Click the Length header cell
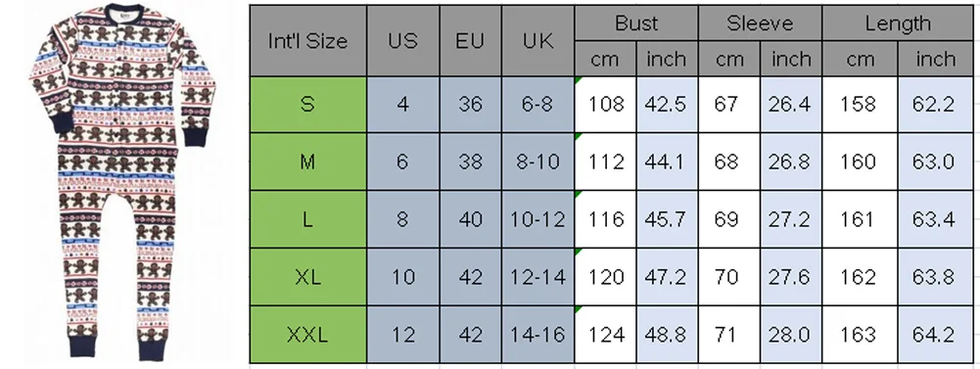Screen dimensions: 980x369 tap(898, 23)
